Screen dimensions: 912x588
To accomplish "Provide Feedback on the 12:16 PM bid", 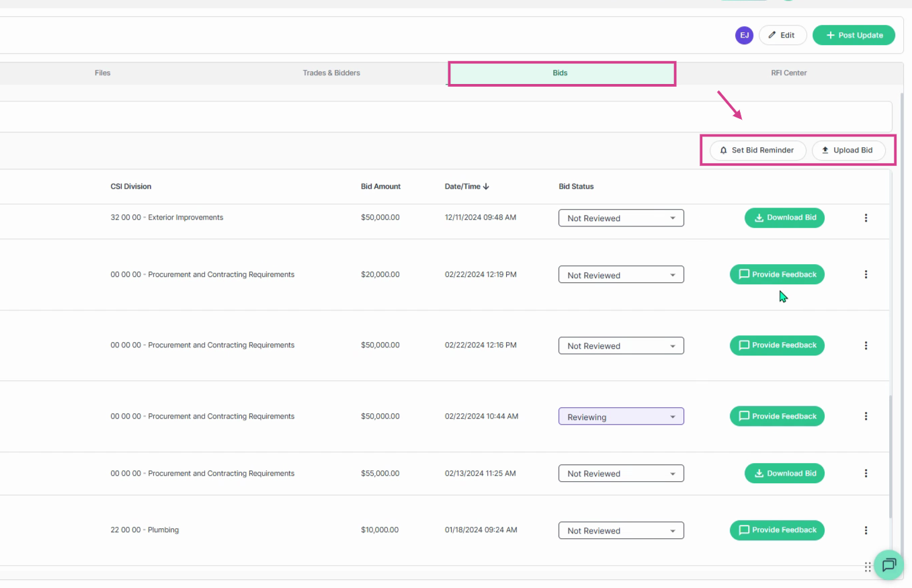I will [x=777, y=345].
